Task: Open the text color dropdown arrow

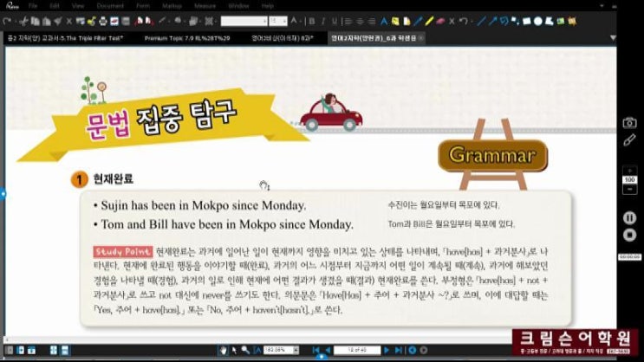Action: [301, 22]
